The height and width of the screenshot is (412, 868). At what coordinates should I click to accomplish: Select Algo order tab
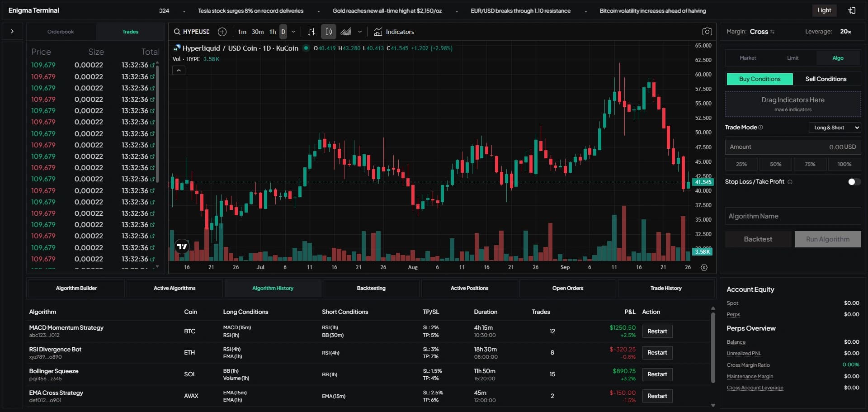pyautogui.click(x=838, y=58)
